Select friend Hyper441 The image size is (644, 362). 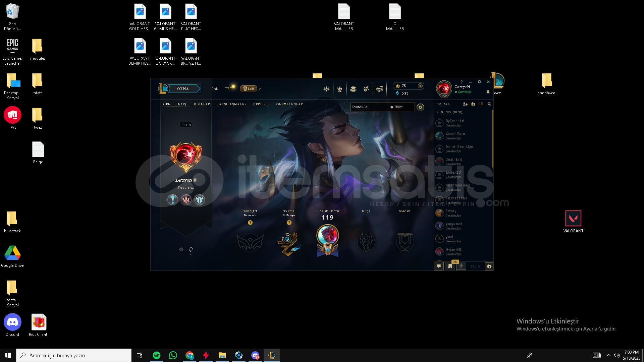coord(463,252)
